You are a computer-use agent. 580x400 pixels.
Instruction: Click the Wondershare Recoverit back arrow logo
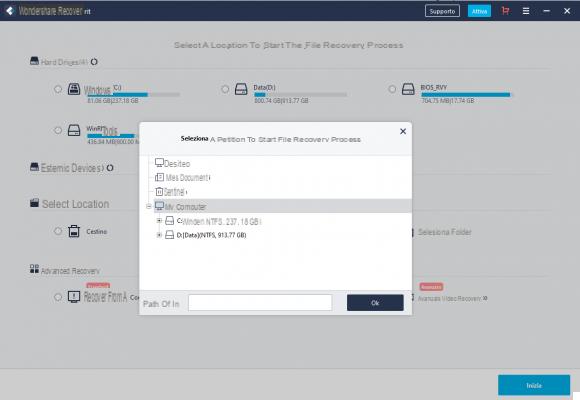click(x=10, y=11)
